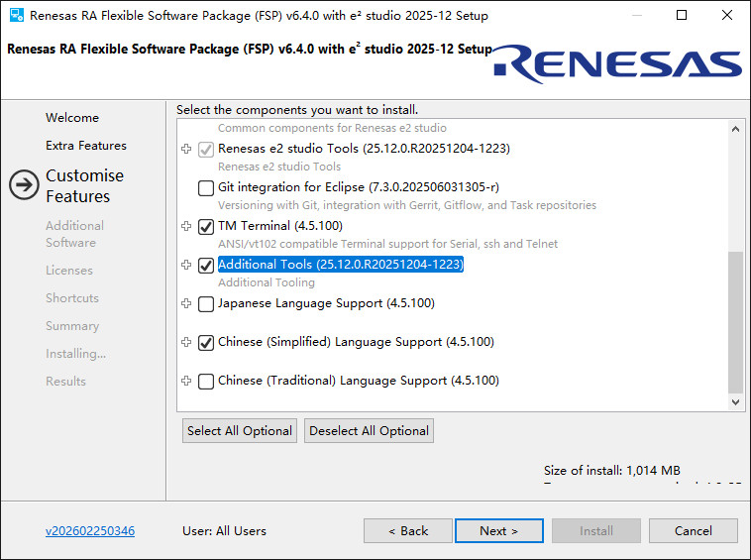
Task: Expand the Renesas e2 studio Tools node
Action: pos(186,149)
